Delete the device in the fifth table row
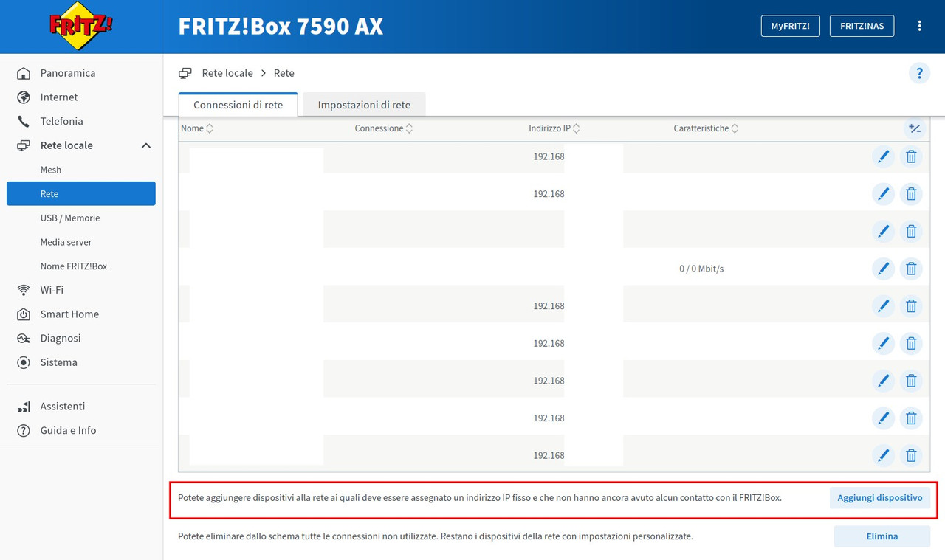The height and width of the screenshot is (560, 945). tap(911, 306)
